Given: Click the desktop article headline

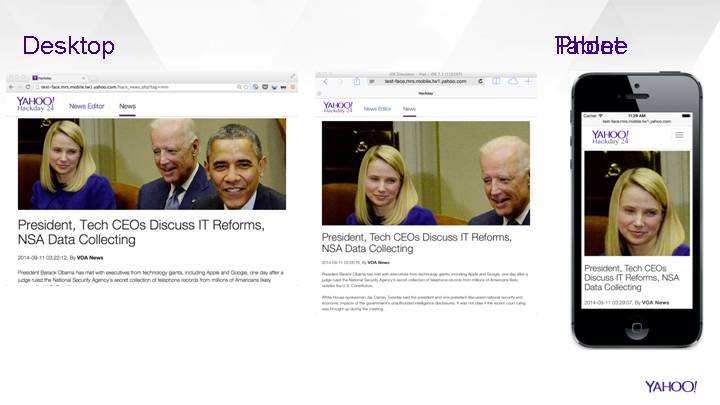Looking at the screenshot, I should pyautogui.click(x=140, y=232).
